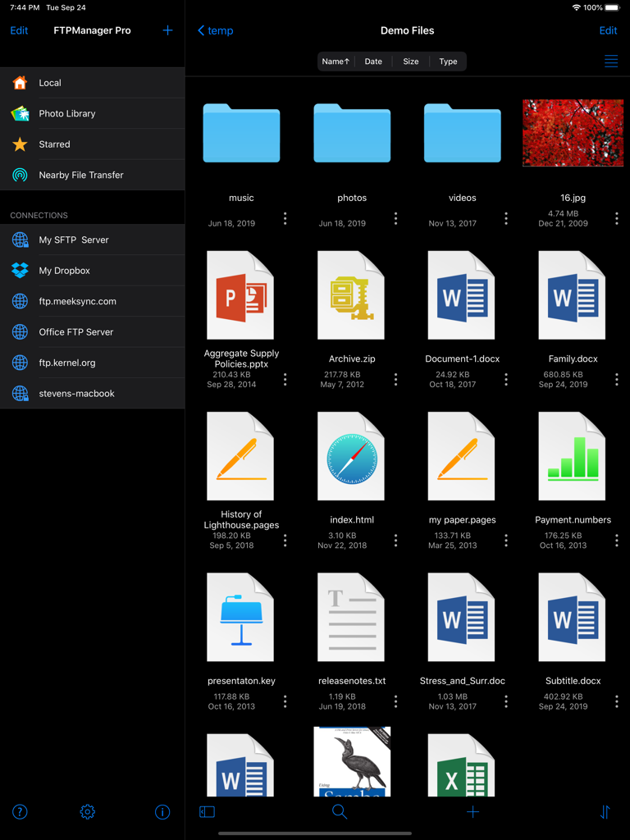Open the help question mark icon
This screenshot has height=840, width=630.
(x=20, y=812)
